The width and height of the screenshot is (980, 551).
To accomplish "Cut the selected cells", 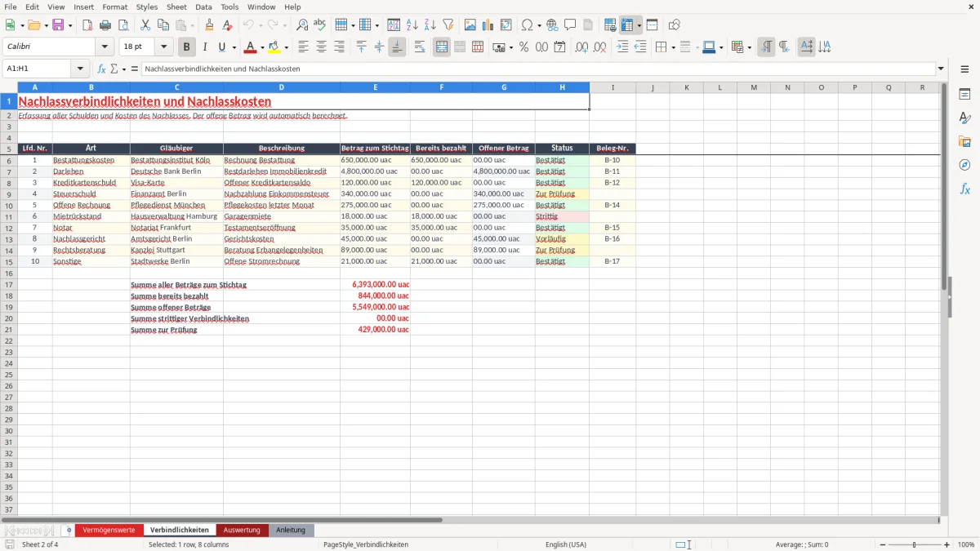I will (145, 25).
